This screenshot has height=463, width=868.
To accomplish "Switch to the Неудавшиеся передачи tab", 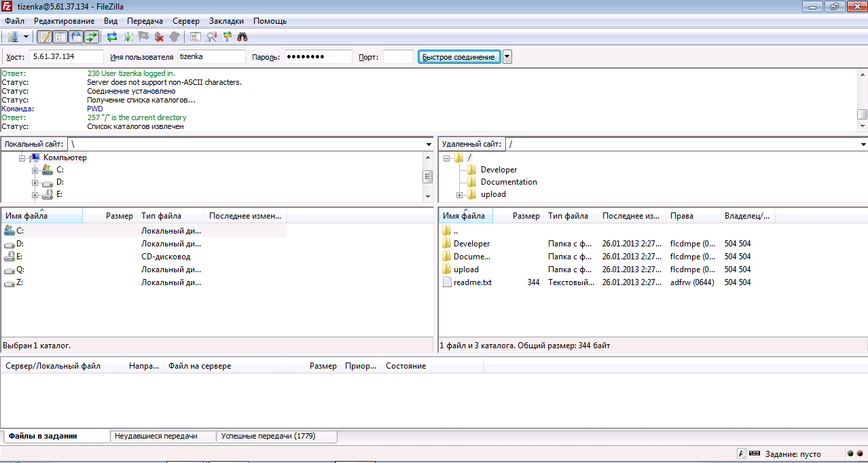I will tap(163, 436).
